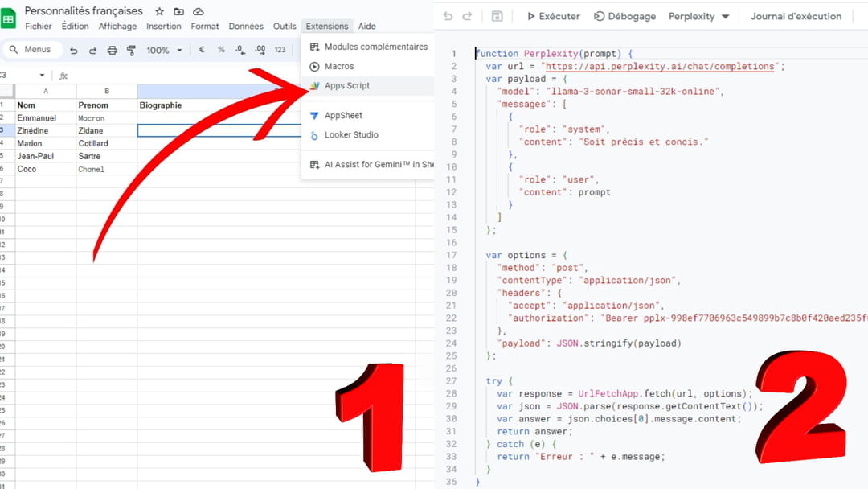Click the redo arrow in the Sheets toolbar
The image size is (868, 489).
(93, 51)
